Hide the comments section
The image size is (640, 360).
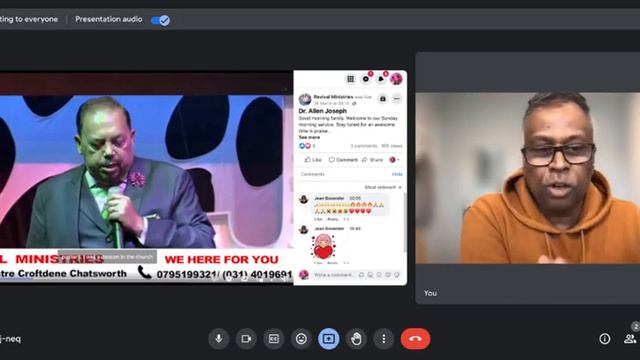click(x=397, y=174)
